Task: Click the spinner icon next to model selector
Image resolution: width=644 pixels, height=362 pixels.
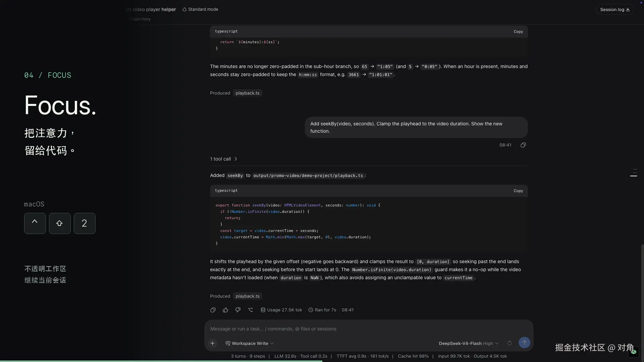Action: [509, 343]
